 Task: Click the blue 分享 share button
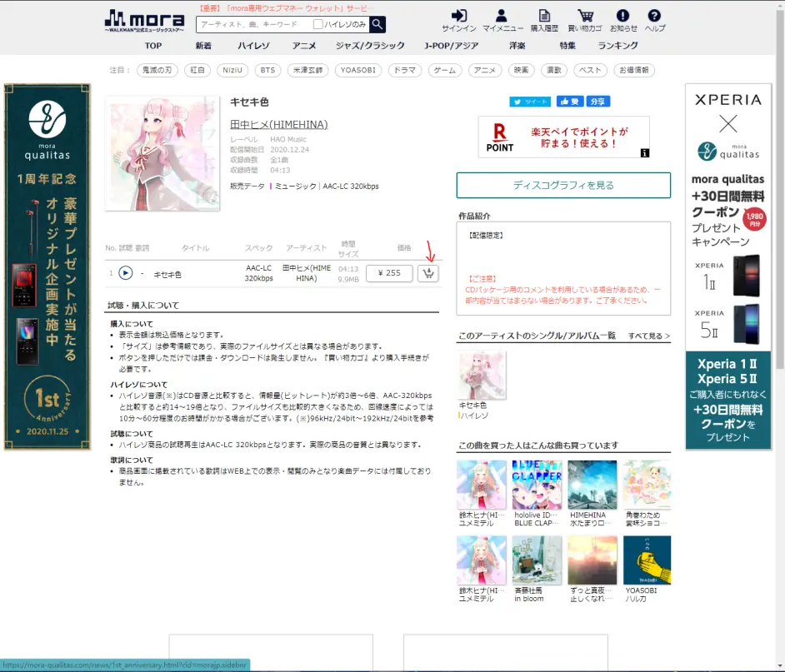click(x=597, y=102)
